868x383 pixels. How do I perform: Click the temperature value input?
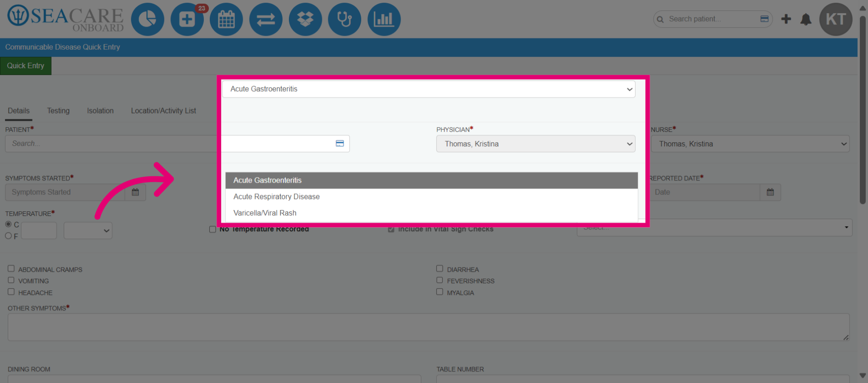point(39,230)
